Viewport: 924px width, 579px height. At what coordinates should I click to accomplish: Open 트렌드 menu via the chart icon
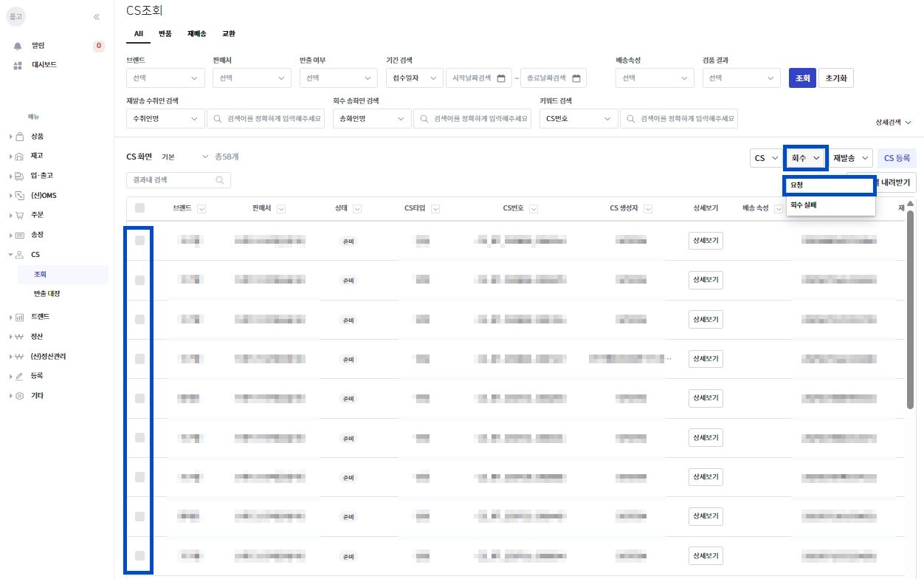(x=20, y=317)
